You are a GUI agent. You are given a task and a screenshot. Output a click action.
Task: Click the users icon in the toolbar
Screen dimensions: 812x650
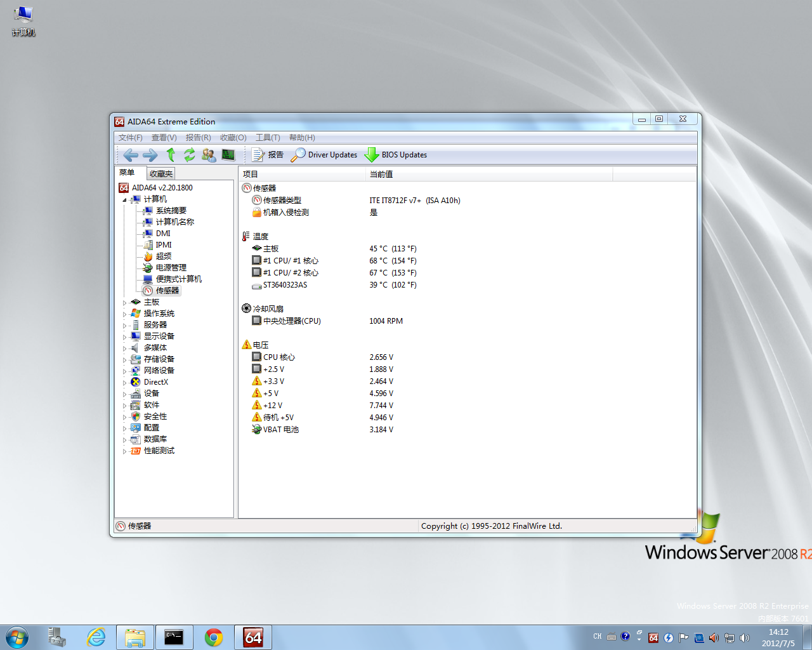209,155
